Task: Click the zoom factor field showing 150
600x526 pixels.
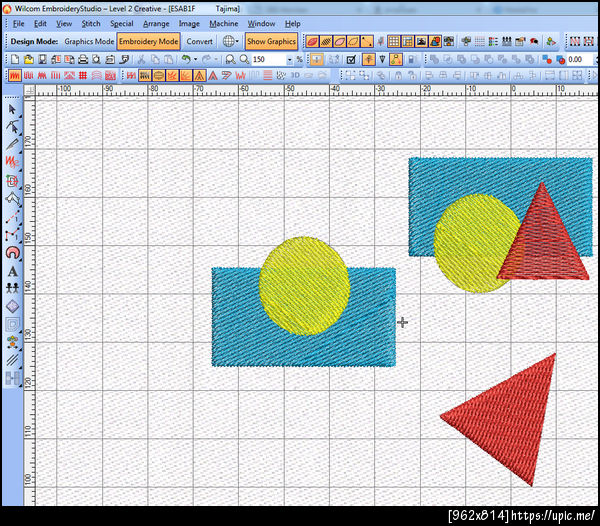Action: click(268, 60)
